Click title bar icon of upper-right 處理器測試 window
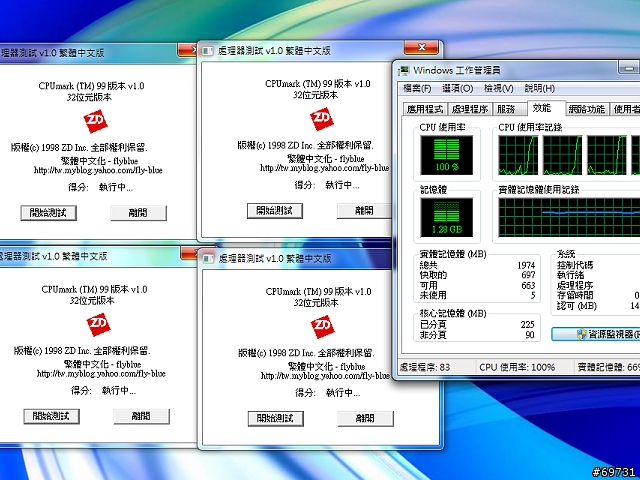 click(x=208, y=51)
